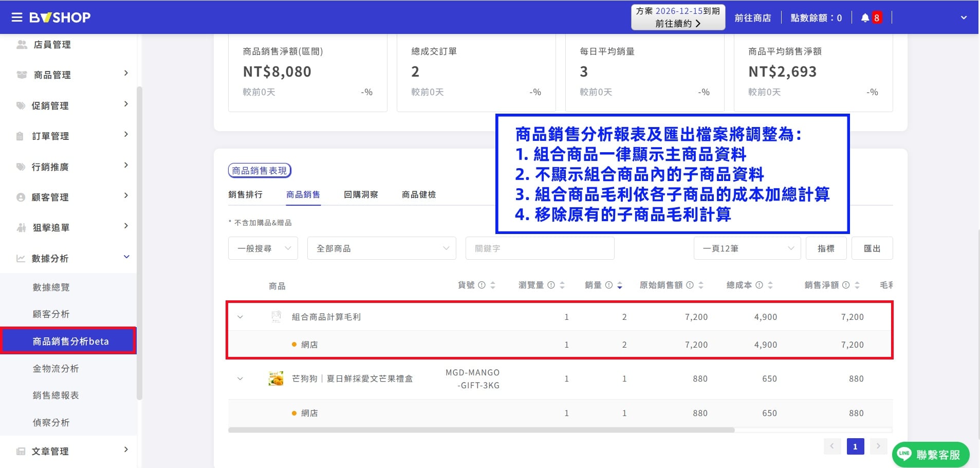The height and width of the screenshot is (468, 980).
Task: Collapse the 芒狗狗 mango gift box row
Action: [x=240, y=379]
